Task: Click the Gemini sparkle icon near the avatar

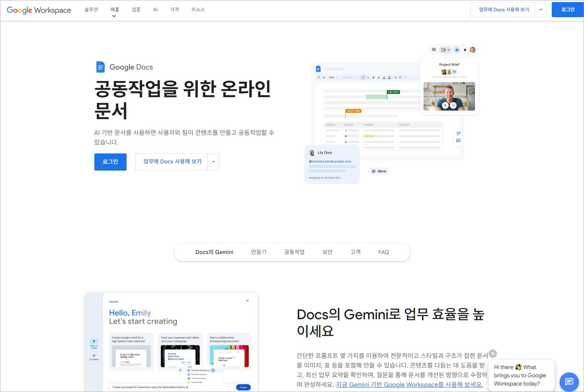Action: point(465,50)
